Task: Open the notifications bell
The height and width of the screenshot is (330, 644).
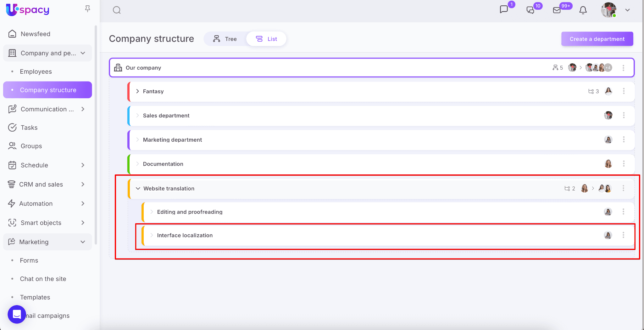Action: [583, 10]
